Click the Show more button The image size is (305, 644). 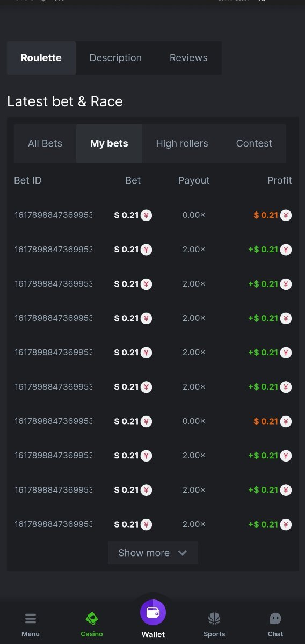pos(153,553)
